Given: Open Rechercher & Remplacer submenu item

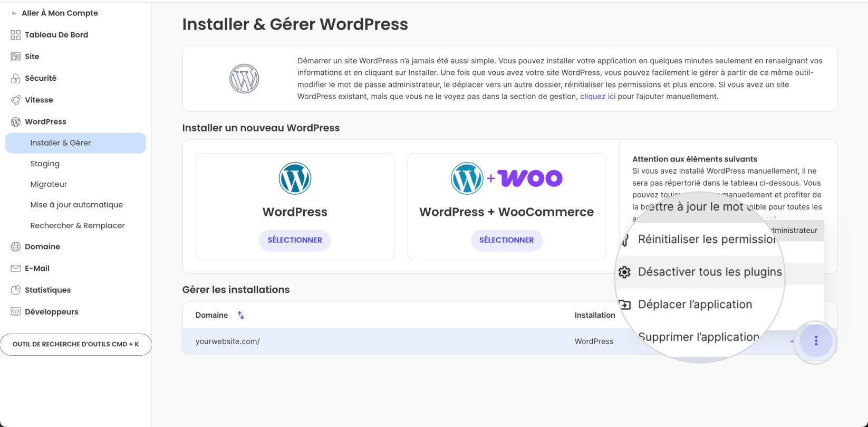Looking at the screenshot, I should 78,225.
